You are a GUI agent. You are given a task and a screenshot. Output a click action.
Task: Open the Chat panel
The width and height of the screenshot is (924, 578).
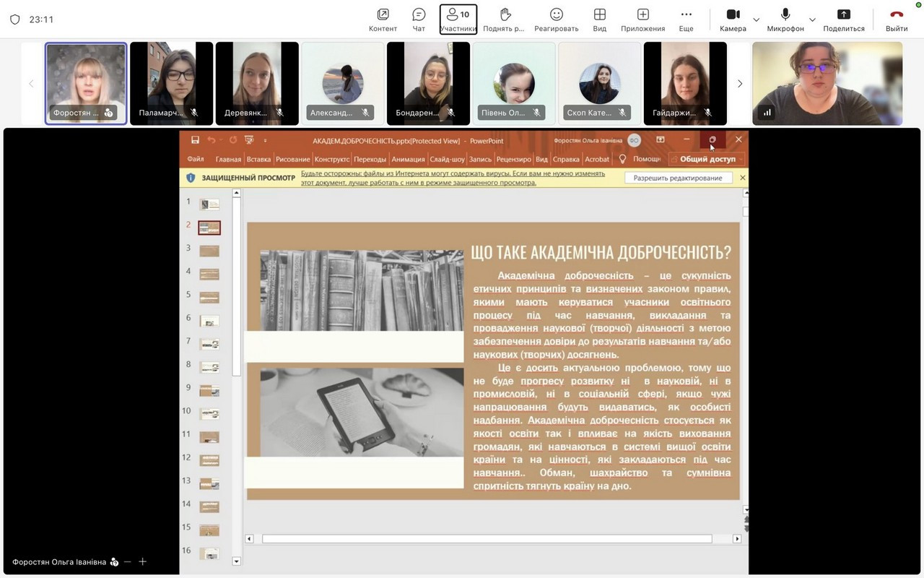coord(419,20)
